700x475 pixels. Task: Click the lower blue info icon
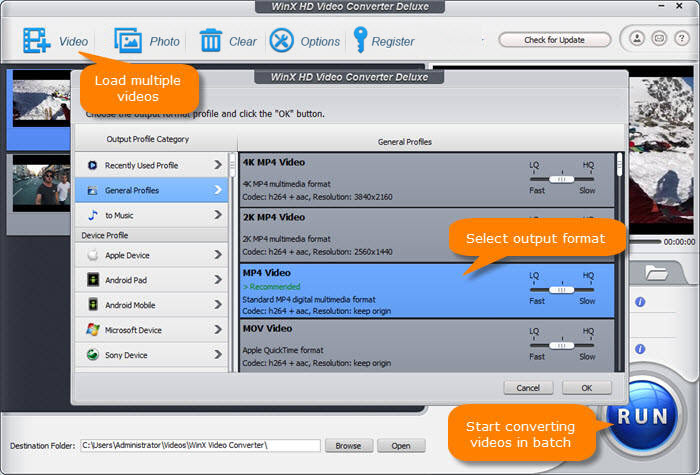(640, 349)
